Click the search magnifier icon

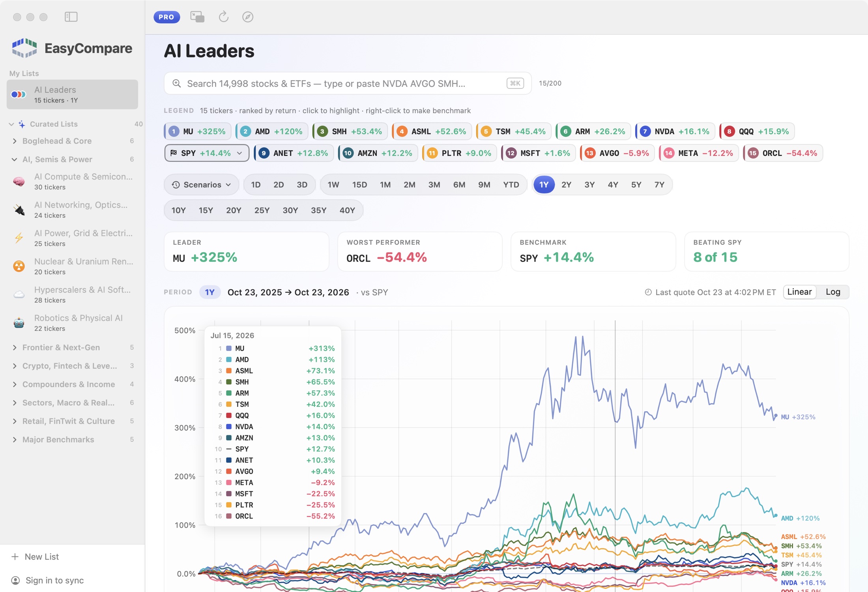[x=177, y=83]
